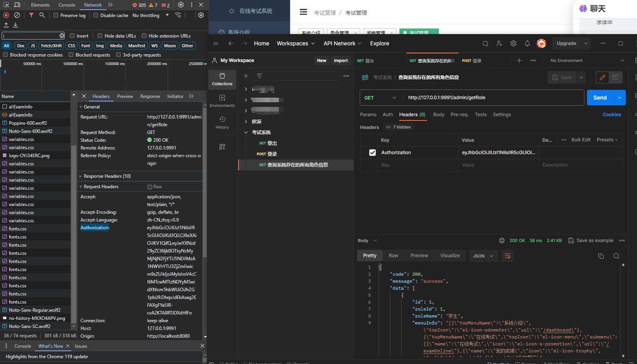Open the Body tab in Postman request
This screenshot has height=364, width=637.
click(439, 115)
